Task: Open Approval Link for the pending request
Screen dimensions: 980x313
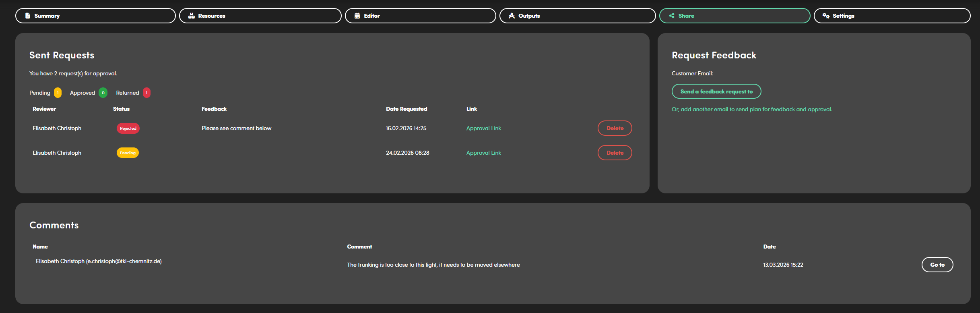Action: coord(483,153)
